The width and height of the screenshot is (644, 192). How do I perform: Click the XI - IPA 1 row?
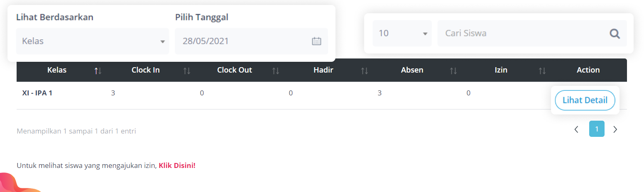pos(37,93)
